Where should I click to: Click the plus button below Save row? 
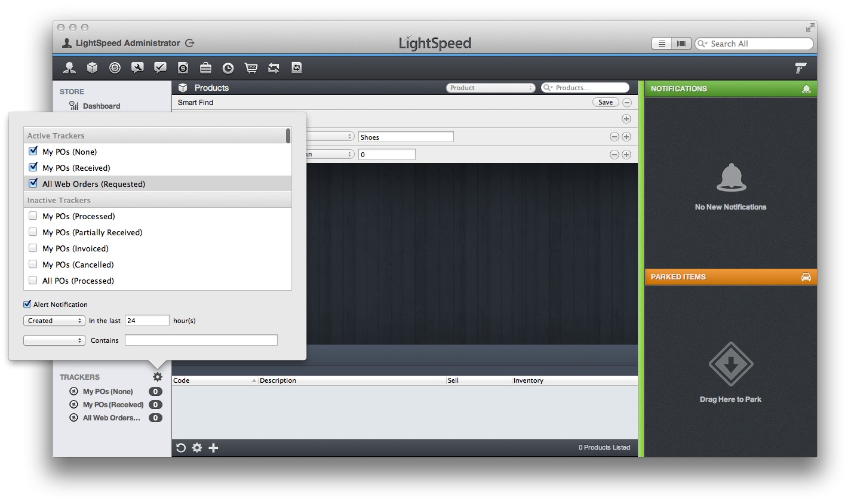point(626,119)
